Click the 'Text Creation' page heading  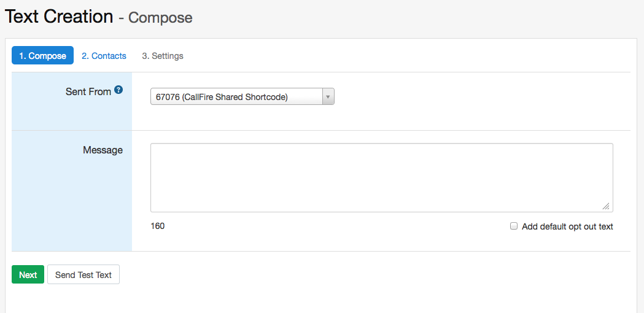[59, 17]
